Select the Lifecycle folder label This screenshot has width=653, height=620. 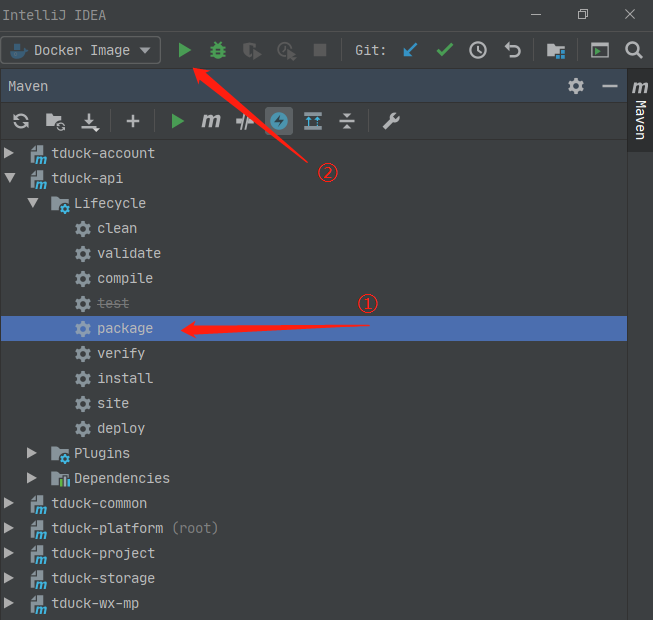coord(110,203)
